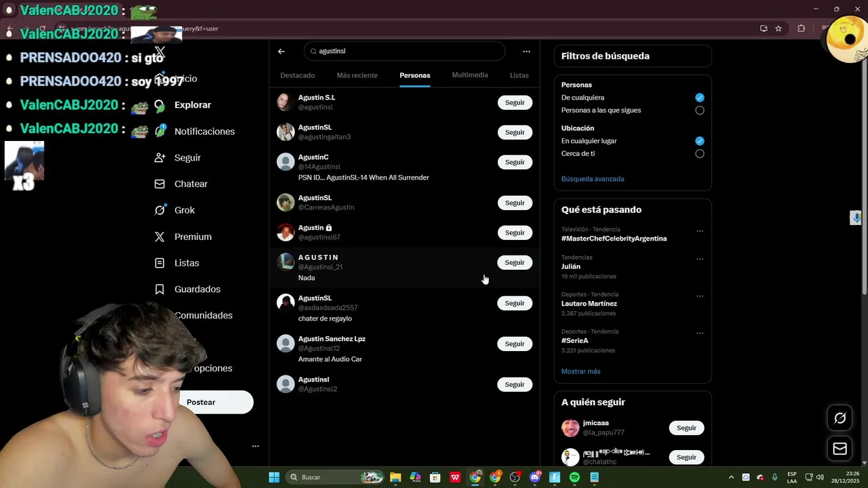Select 'De cualquiera' people filter
The height and width of the screenshot is (488, 868).
pyautogui.click(x=700, y=98)
